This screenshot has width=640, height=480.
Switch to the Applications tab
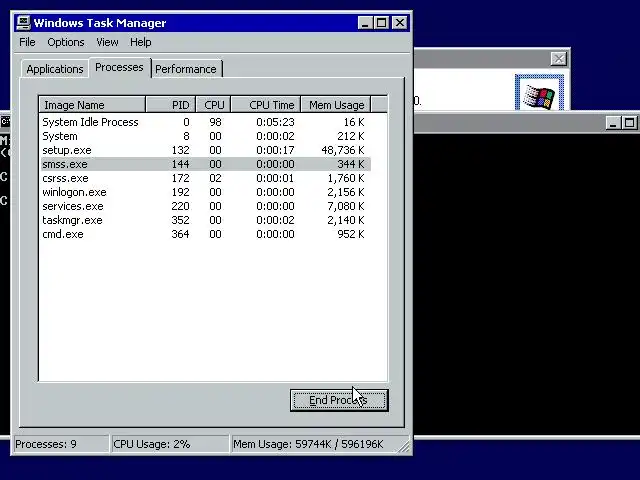[x=55, y=69]
